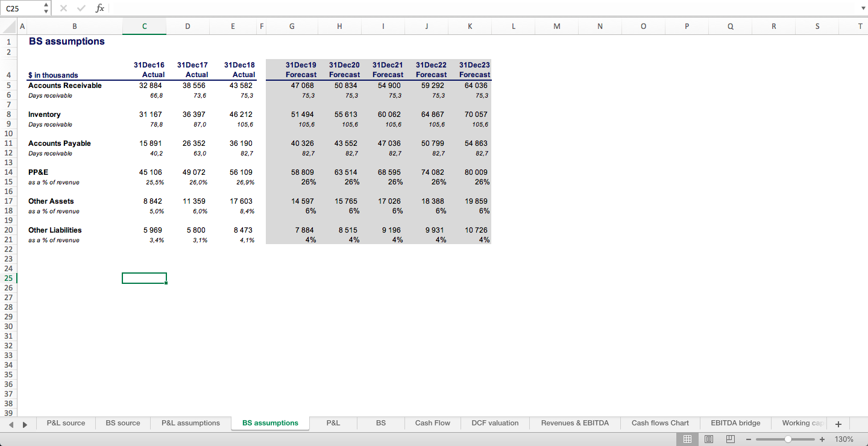
Task: Open the EBITDA bridge sheet tab
Action: [x=735, y=423]
